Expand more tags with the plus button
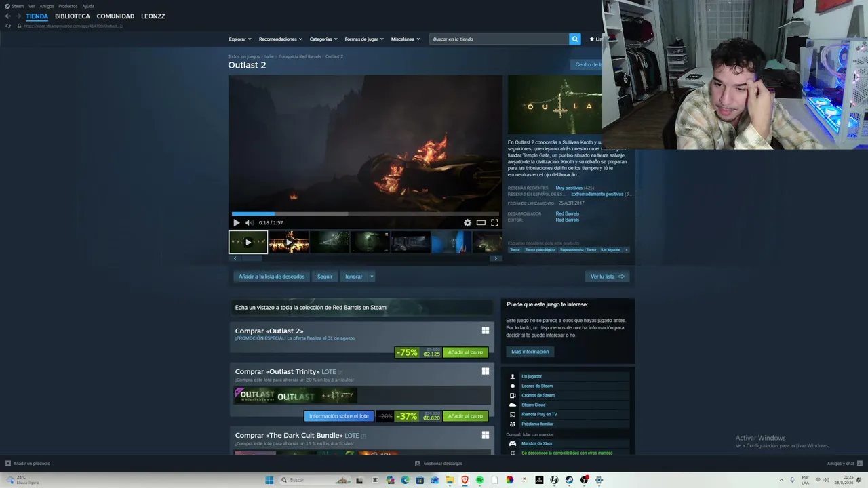 626,250
